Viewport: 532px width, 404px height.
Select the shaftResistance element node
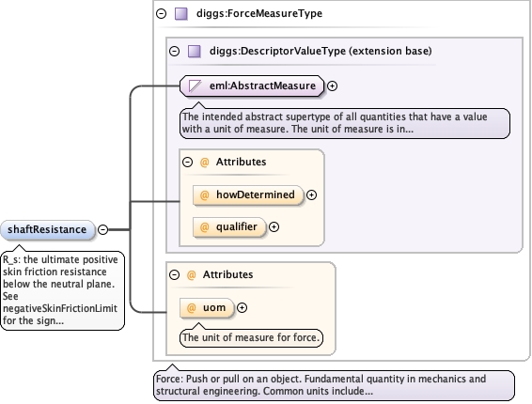click(x=48, y=229)
